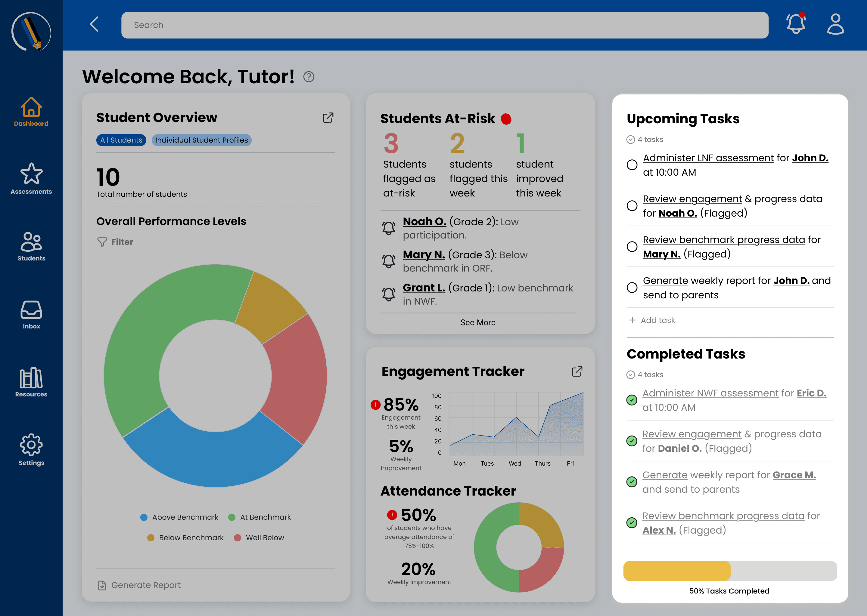The image size is (867, 616).
Task: Open the notifications bell icon
Action: [796, 24]
